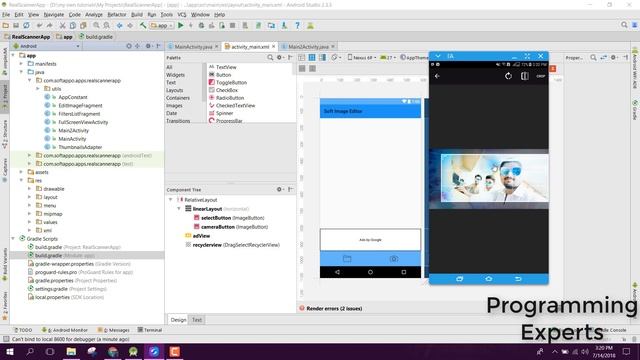Select the Widgets palette category

coord(176,75)
